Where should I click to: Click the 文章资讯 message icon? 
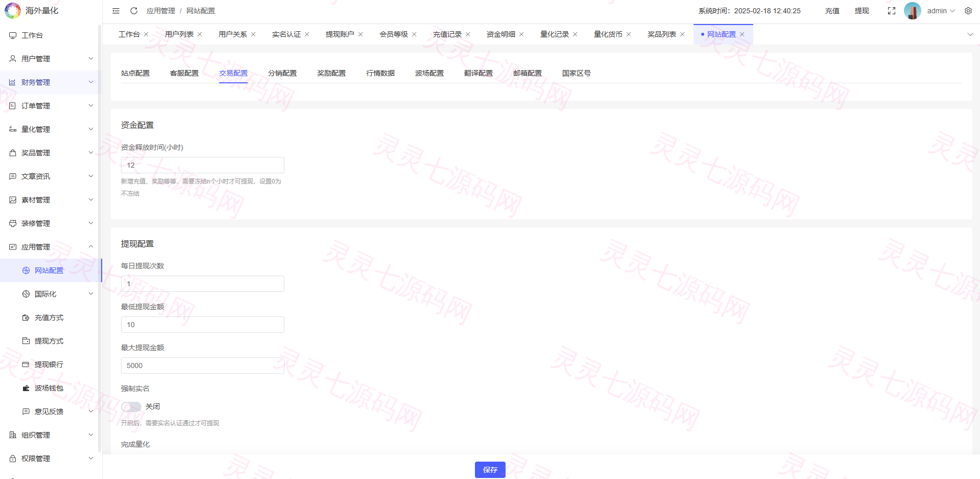pos(13,176)
